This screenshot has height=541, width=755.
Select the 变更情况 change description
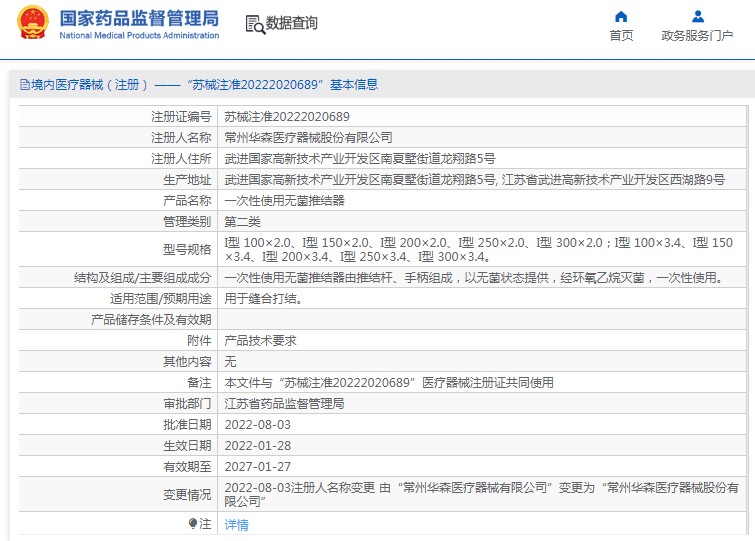point(482,494)
